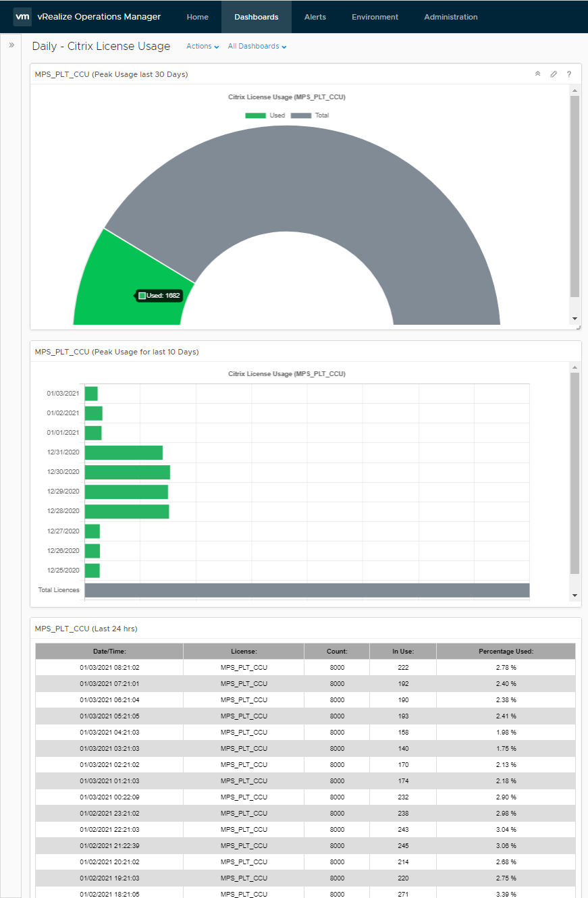
Task: Toggle the green Used legend item
Action: [x=265, y=115]
